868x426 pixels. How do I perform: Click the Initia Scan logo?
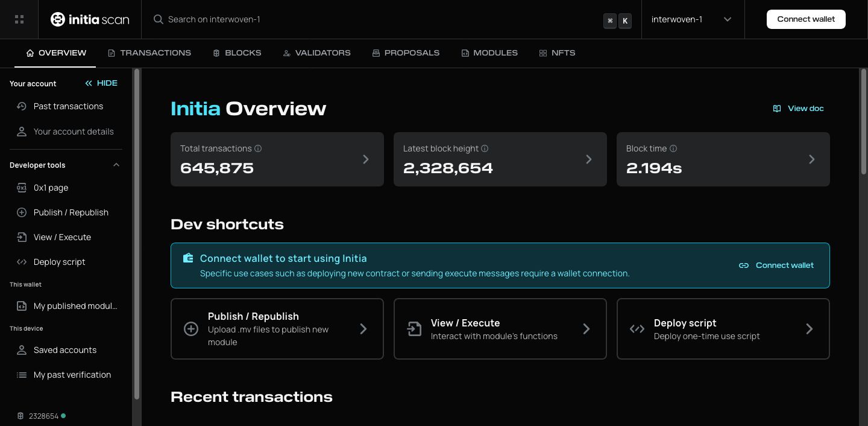pyautogui.click(x=90, y=19)
